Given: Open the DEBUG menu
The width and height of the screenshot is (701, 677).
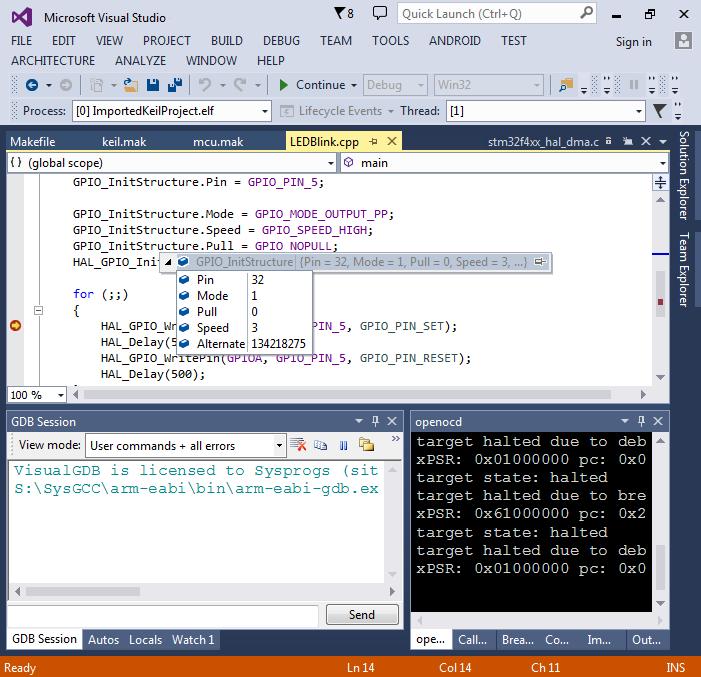Looking at the screenshot, I should [281, 41].
